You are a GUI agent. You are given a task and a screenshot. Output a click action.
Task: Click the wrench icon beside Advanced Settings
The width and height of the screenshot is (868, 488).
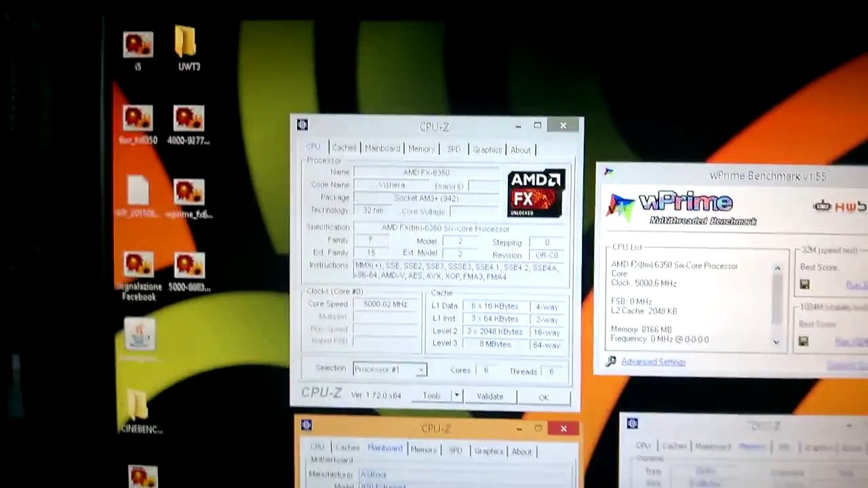coord(611,361)
